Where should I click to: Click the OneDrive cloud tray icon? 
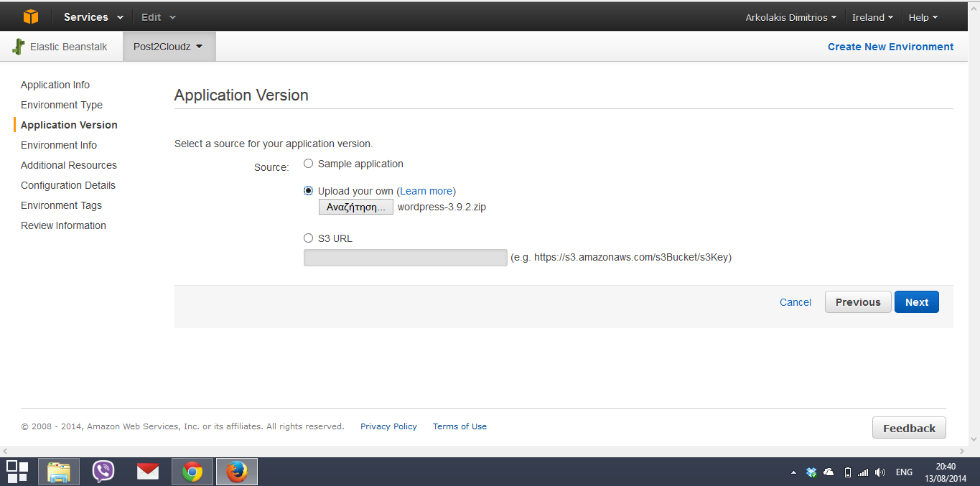pyautogui.click(x=829, y=472)
